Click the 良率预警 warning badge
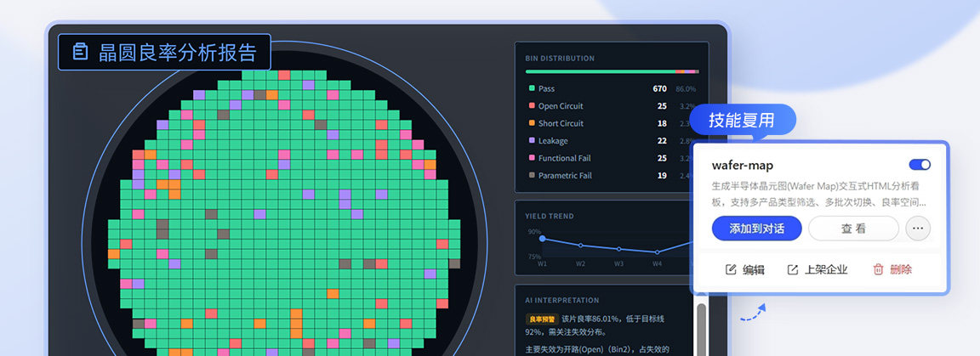This screenshot has height=356, width=980. 542,319
